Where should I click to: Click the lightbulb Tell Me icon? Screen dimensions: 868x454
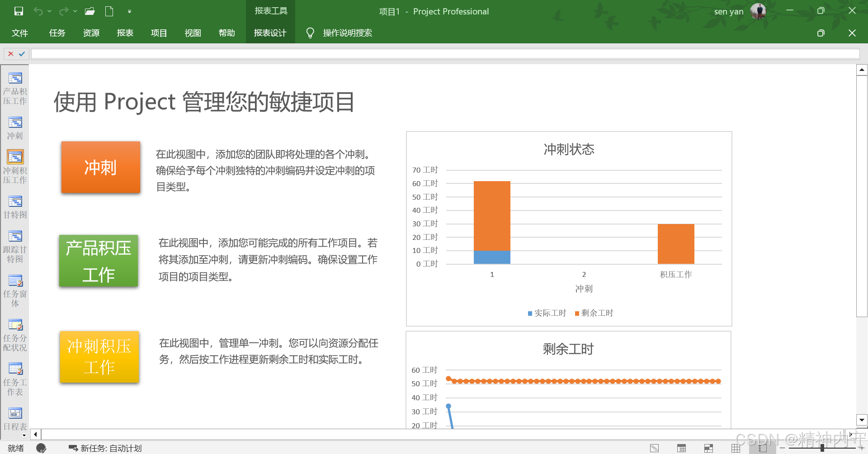pyautogui.click(x=310, y=33)
